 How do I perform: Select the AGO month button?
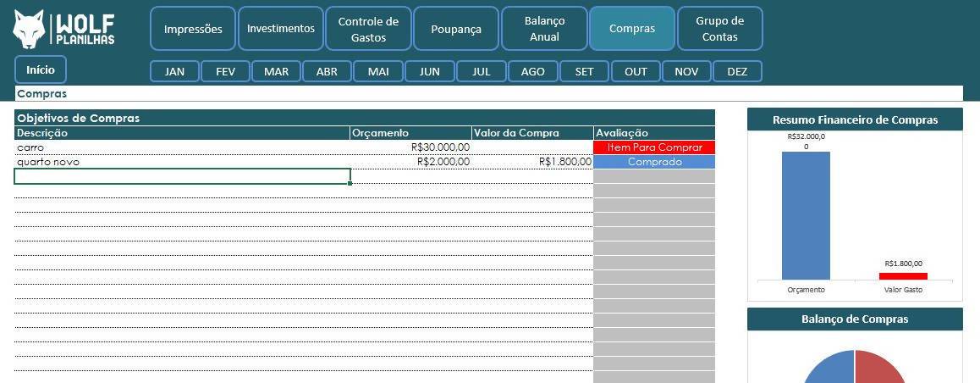532,71
